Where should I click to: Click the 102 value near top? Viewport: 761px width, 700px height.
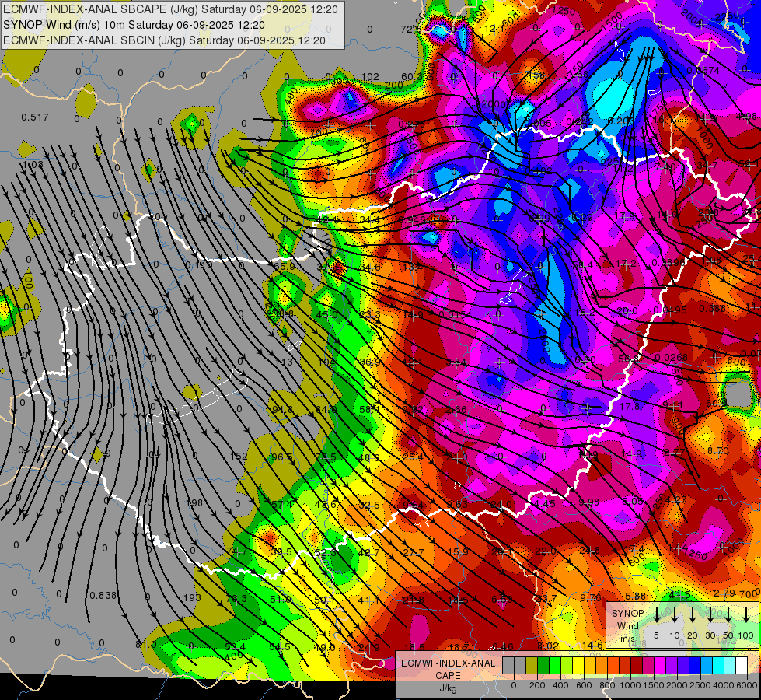pos(370,77)
